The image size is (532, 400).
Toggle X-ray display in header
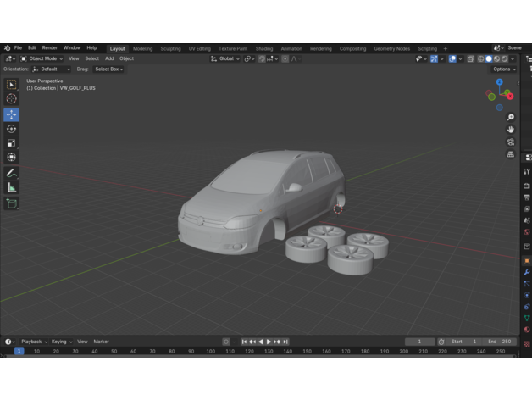(470, 58)
